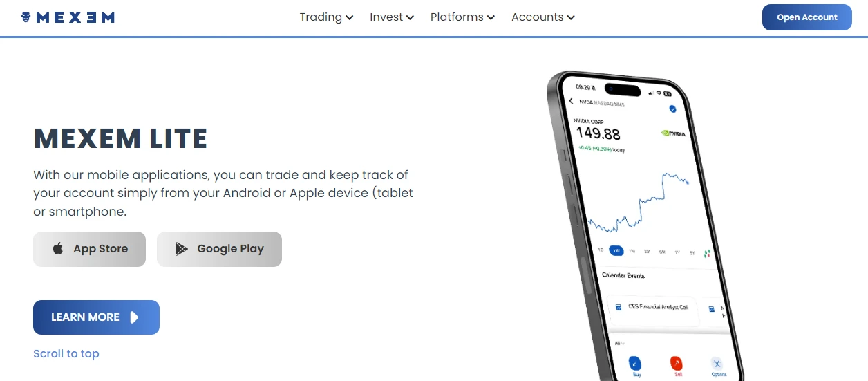Viewport: 868px width, 381px height.
Task: Tap the blue Buy icon on phone
Action: click(x=635, y=363)
